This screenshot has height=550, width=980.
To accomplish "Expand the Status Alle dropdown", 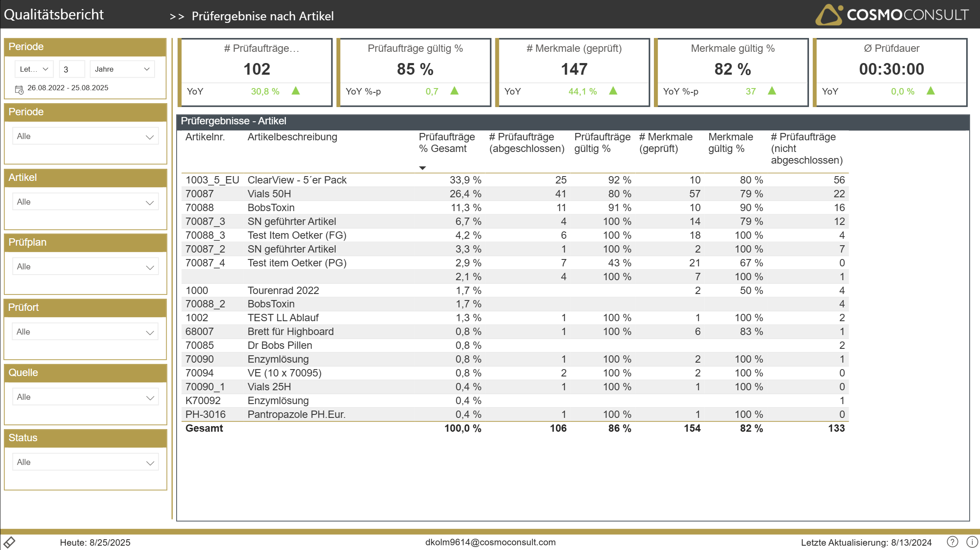I will click(86, 462).
